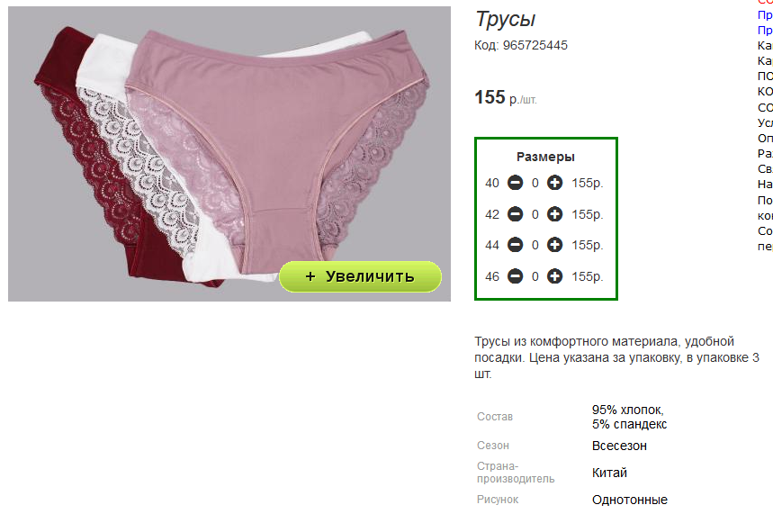Screen dimensions: 773x532
Task: Click the quantity value for size 40
Action: pyautogui.click(x=535, y=183)
